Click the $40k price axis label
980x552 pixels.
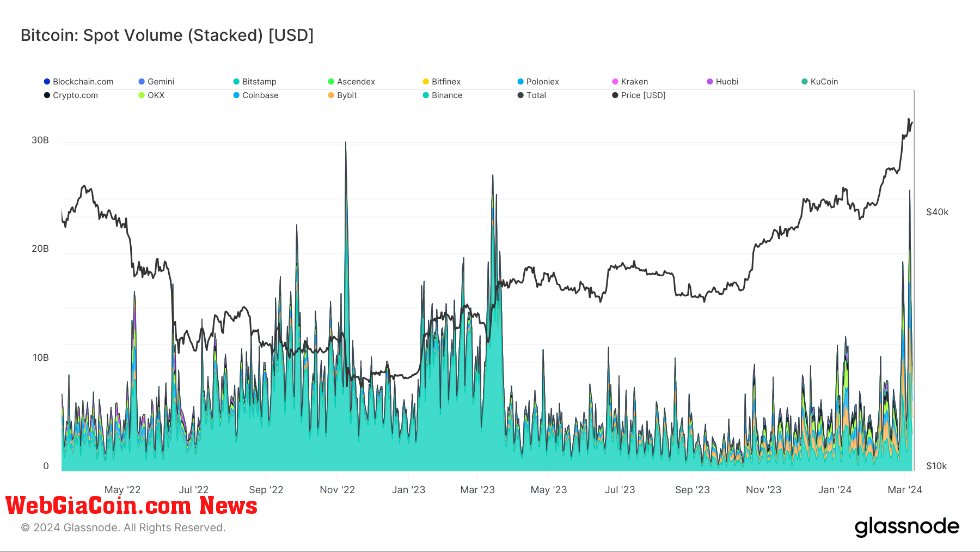click(937, 212)
